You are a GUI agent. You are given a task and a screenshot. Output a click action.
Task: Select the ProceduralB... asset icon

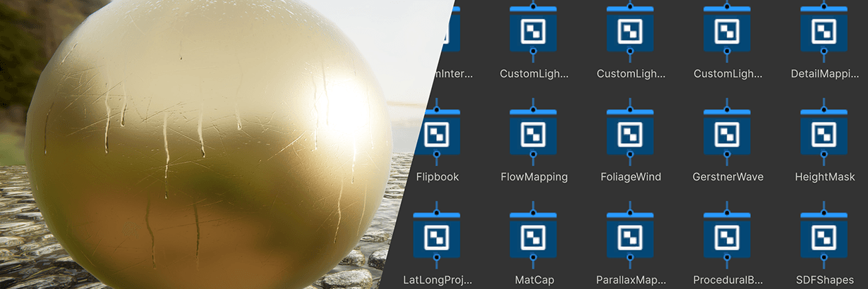(x=727, y=237)
